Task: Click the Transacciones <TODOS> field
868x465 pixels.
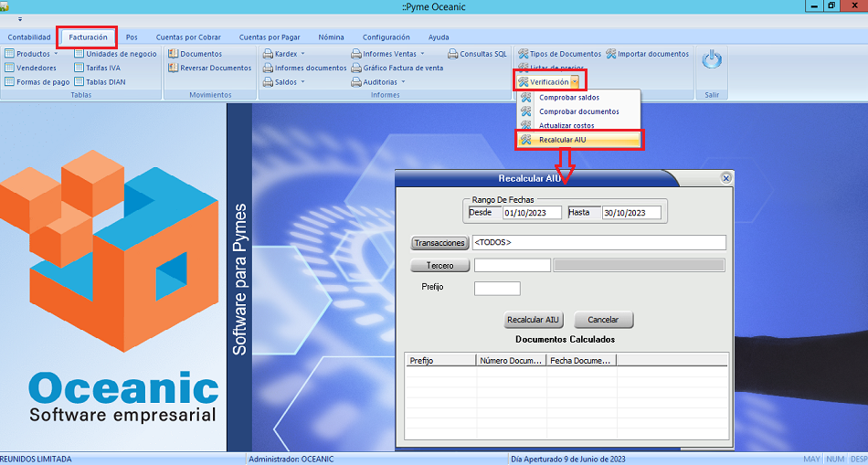Action: [x=598, y=242]
